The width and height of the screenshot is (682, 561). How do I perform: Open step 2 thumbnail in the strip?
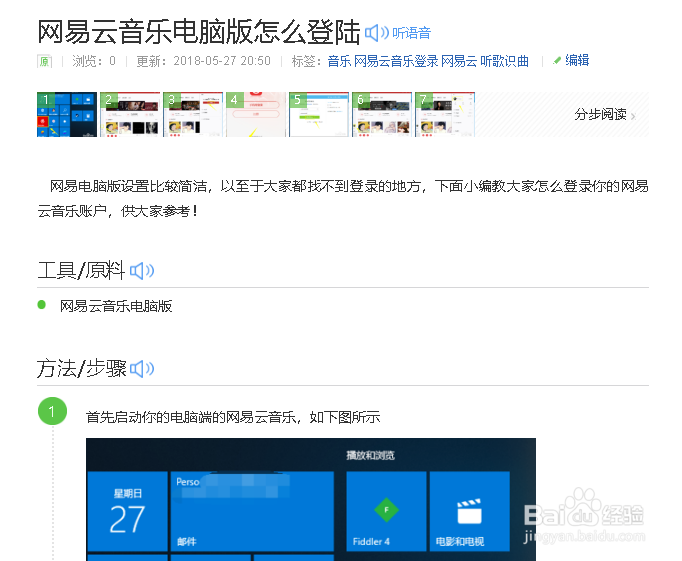point(130,114)
